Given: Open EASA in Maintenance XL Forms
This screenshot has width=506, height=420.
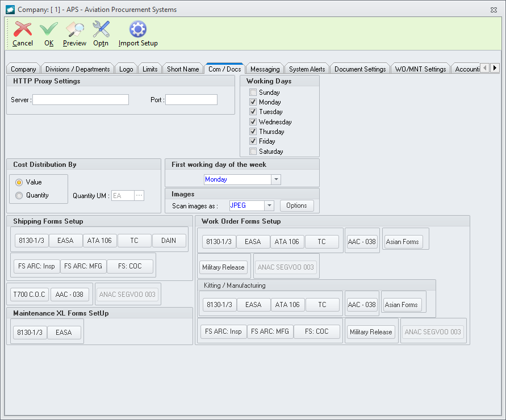Looking at the screenshot, I should [x=64, y=333].
